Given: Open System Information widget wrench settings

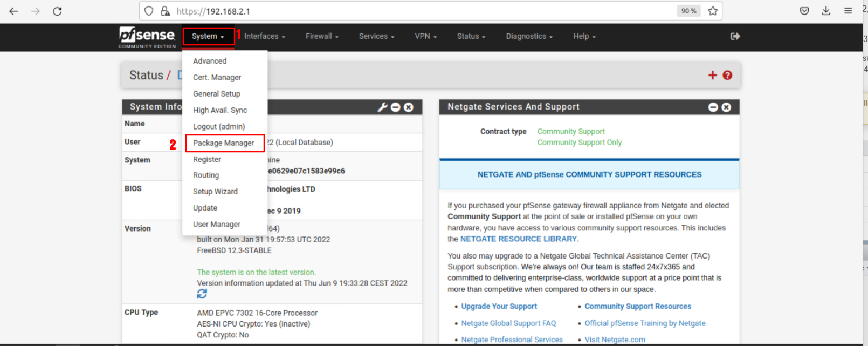Looking at the screenshot, I should [382, 107].
